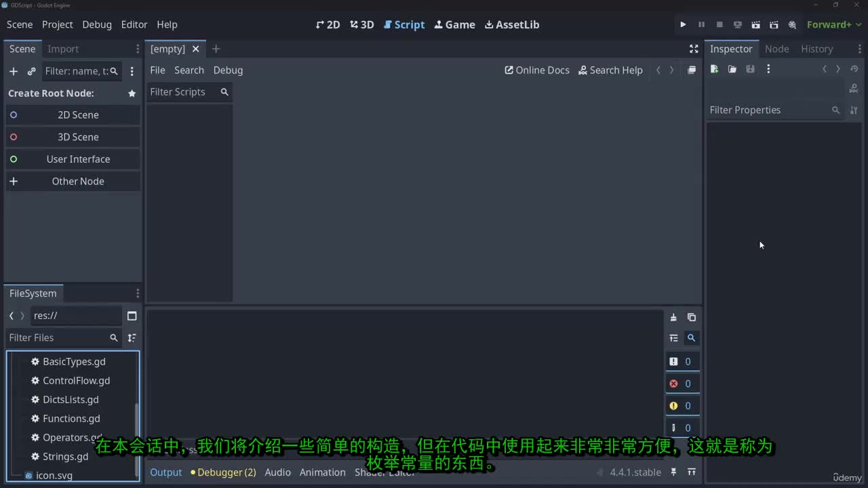Toggle error messages filter in Output

[682, 384]
